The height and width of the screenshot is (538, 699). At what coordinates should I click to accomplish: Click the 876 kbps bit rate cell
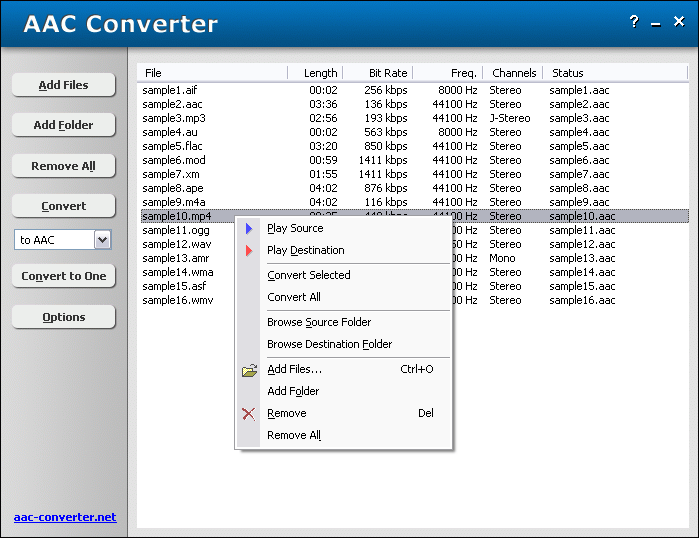pyautogui.click(x=386, y=188)
